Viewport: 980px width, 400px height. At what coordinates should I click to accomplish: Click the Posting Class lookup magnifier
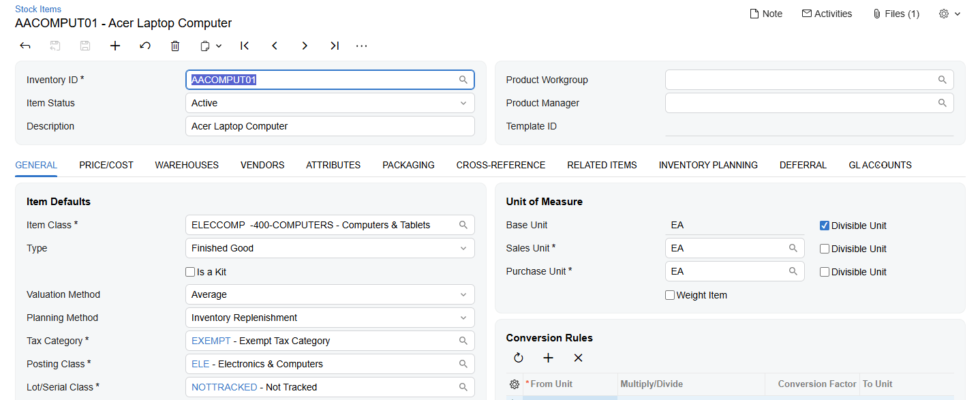point(463,364)
